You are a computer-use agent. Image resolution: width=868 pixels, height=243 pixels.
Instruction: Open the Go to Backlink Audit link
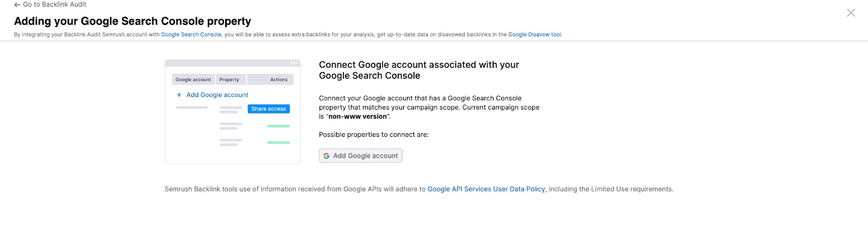pyautogui.click(x=54, y=4)
